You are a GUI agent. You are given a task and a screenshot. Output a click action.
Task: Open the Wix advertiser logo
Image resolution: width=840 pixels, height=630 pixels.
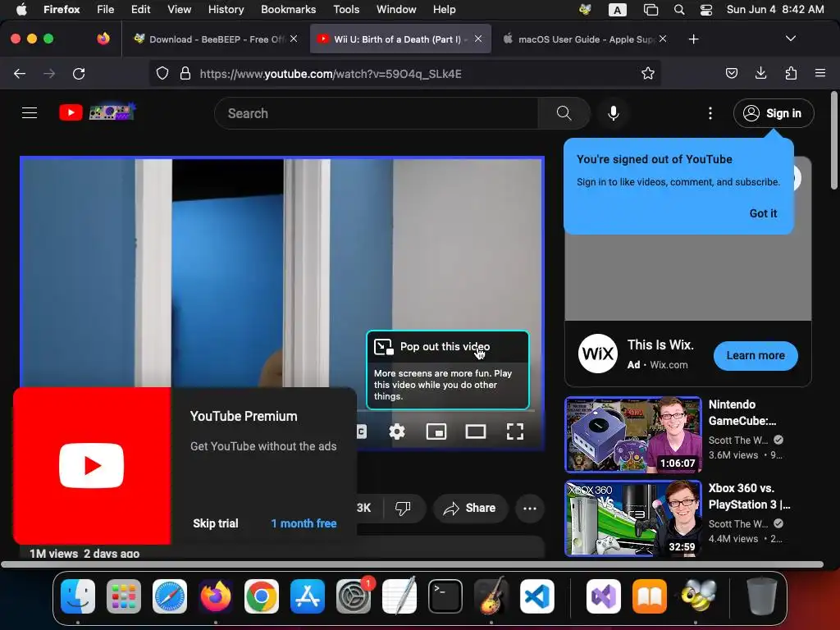tap(598, 354)
